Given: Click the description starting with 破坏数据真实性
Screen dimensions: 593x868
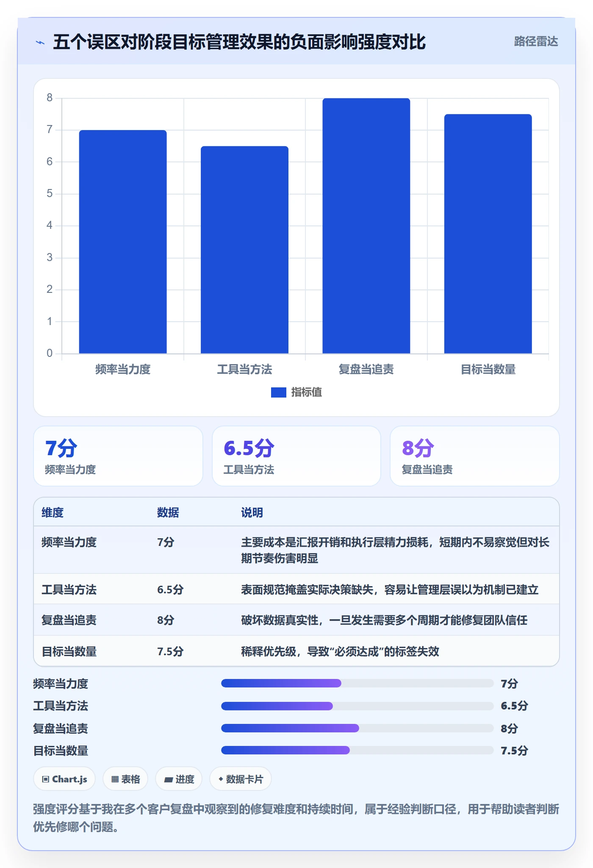Looking at the screenshot, I should tap(384, 620).
